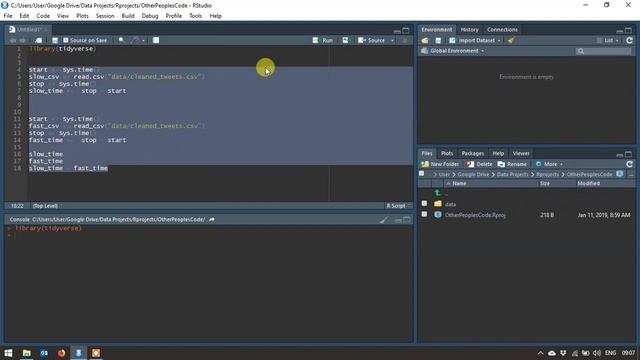Click save workspace icon in Environment pane
Image resolution: width=640 pixels, height=360 pixels.
438,40
